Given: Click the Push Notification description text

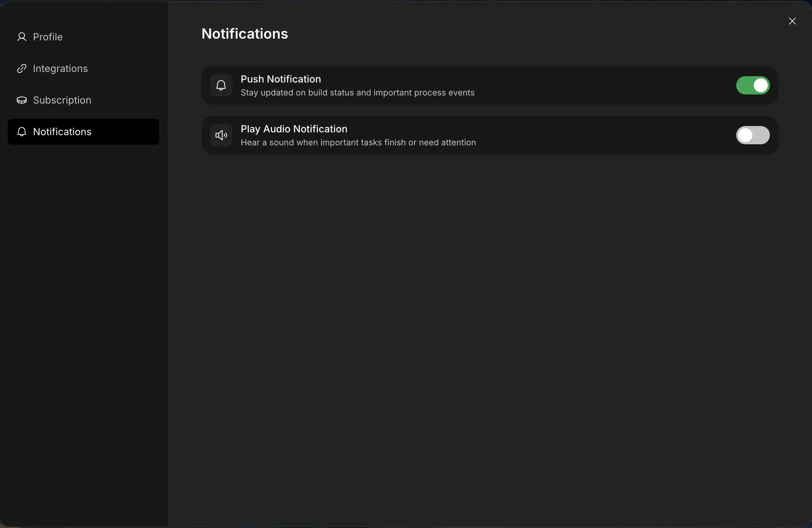Looking at the screenshot, I should tap(358, 93).
